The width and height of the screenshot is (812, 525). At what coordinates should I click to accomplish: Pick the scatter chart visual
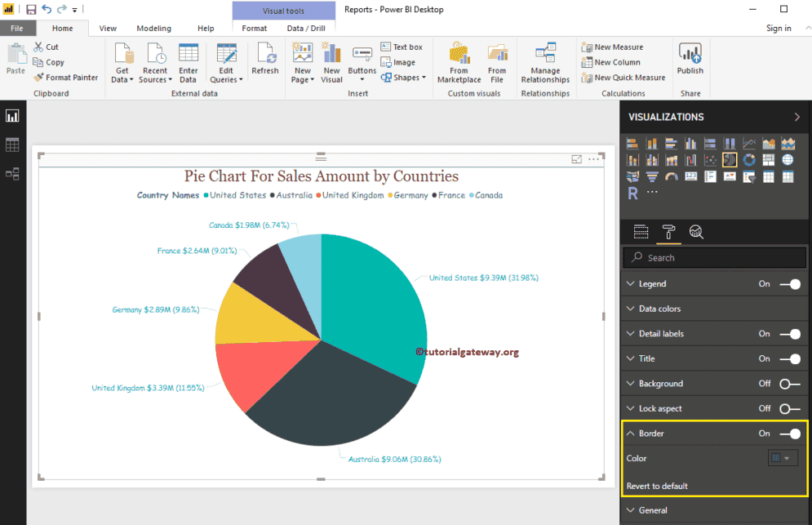tap(710, 160)
